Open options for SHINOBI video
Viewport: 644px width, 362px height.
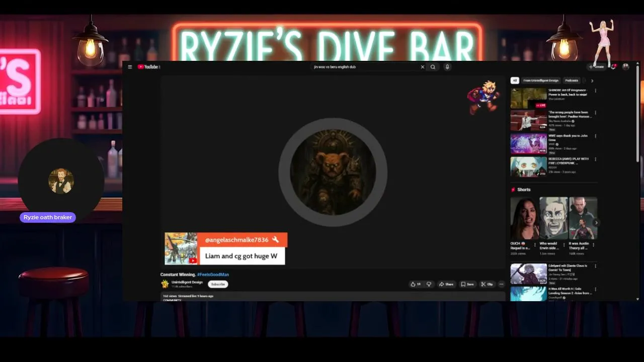click(596, 91)
